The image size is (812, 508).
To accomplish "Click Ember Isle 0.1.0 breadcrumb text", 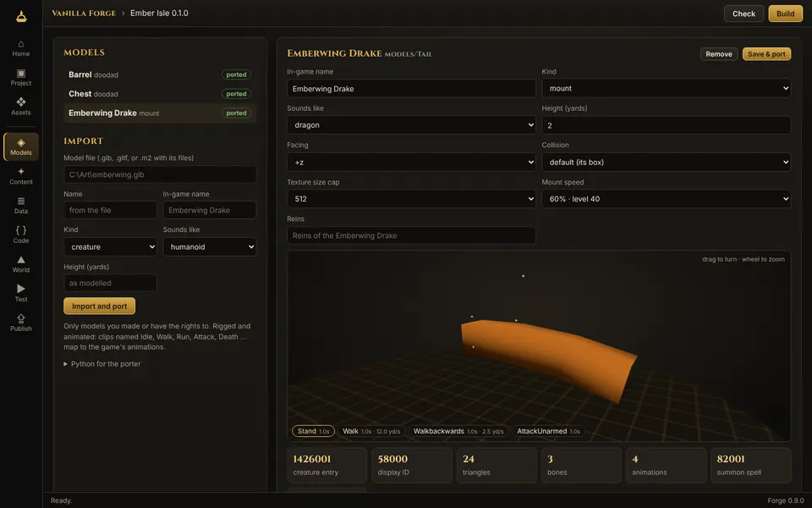I will 159,13.
